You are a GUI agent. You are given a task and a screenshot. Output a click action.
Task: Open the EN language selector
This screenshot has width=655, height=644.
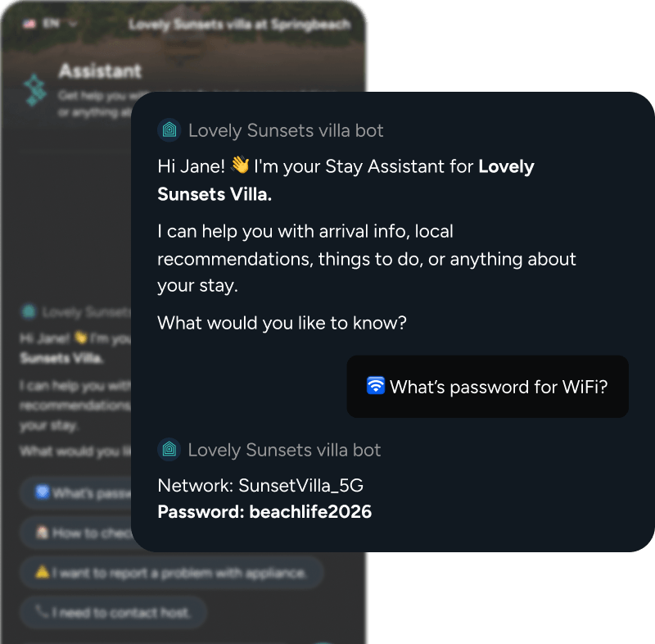51,24
